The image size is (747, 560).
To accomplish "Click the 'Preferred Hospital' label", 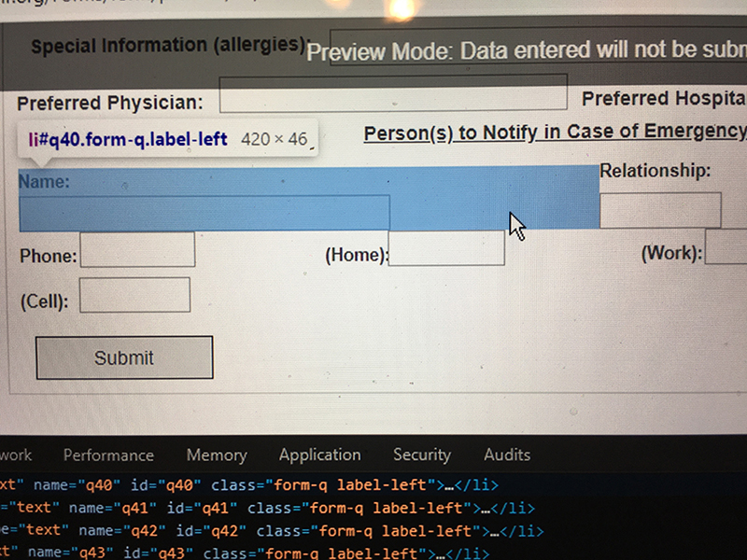I will click(x=664, y=99).
